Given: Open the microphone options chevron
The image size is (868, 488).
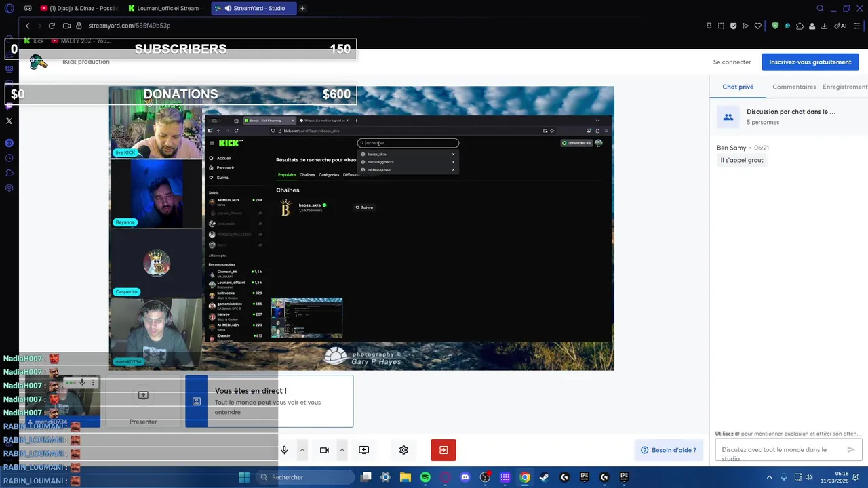Looking at the screenshot, I should click(302, 450).
